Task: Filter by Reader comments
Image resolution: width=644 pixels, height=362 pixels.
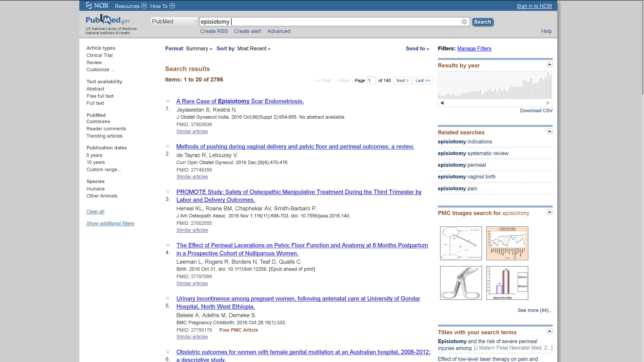Action: (106, 129)
